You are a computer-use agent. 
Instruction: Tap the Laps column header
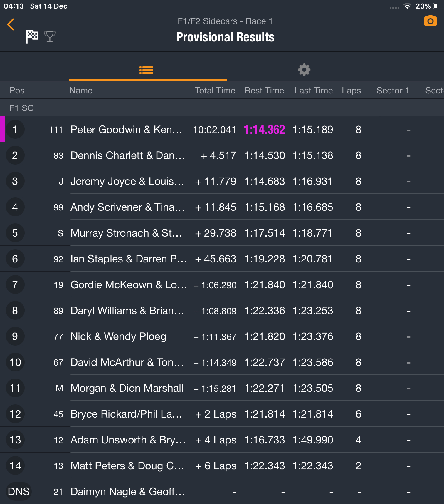pyautogui.click(x=351, y=91)
